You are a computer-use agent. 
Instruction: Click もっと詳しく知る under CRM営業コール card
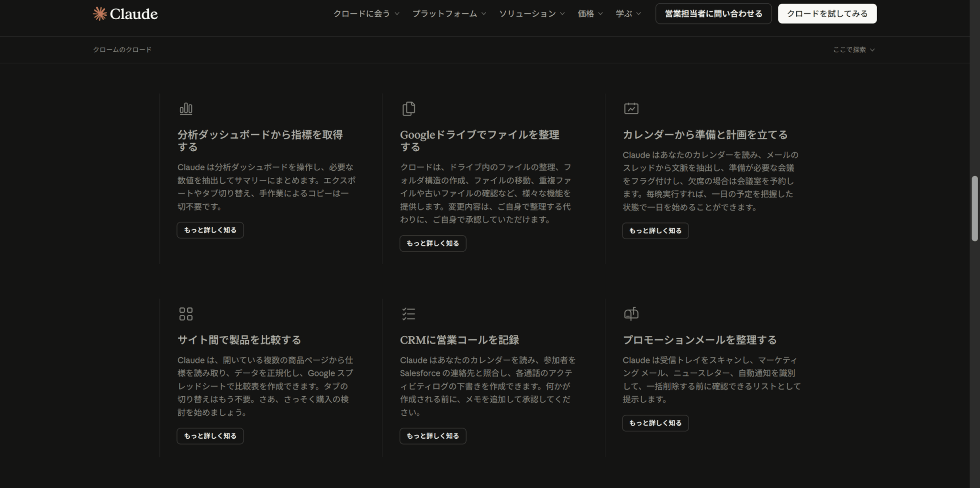pyautogui.click(x=433, y=436)
